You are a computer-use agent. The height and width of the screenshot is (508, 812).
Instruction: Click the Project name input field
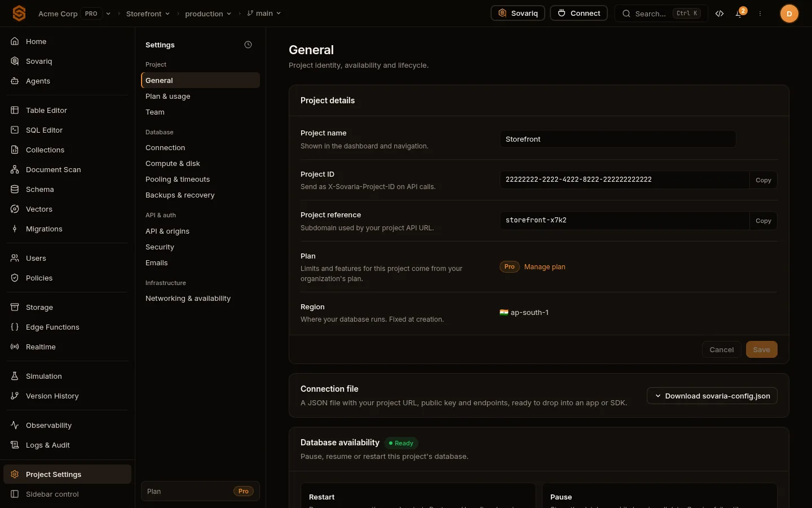click(617, 139)
